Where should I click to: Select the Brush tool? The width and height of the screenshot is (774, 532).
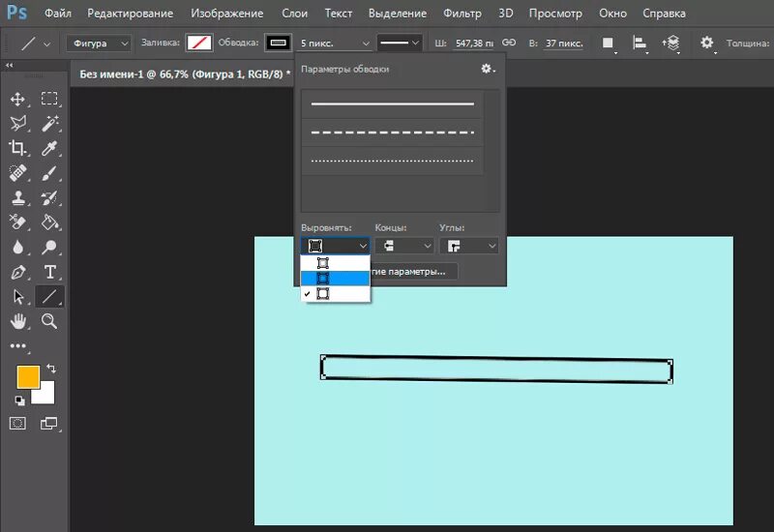(x=49, y=173)
